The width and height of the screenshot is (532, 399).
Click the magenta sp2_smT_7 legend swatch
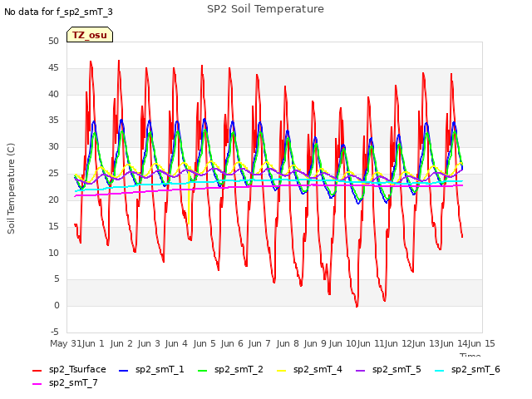pyautogui.click(x=37, y=384)
